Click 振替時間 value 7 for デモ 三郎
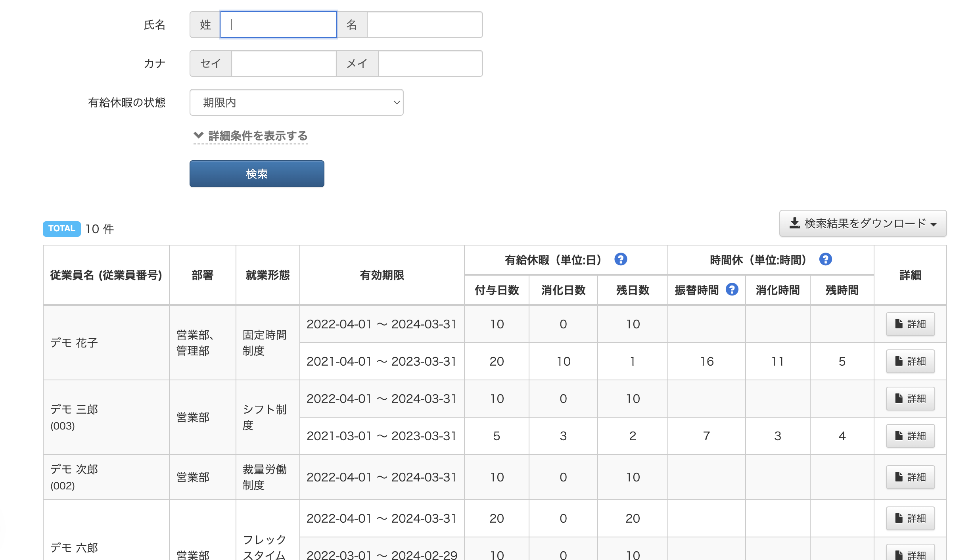 pos(707,436)
